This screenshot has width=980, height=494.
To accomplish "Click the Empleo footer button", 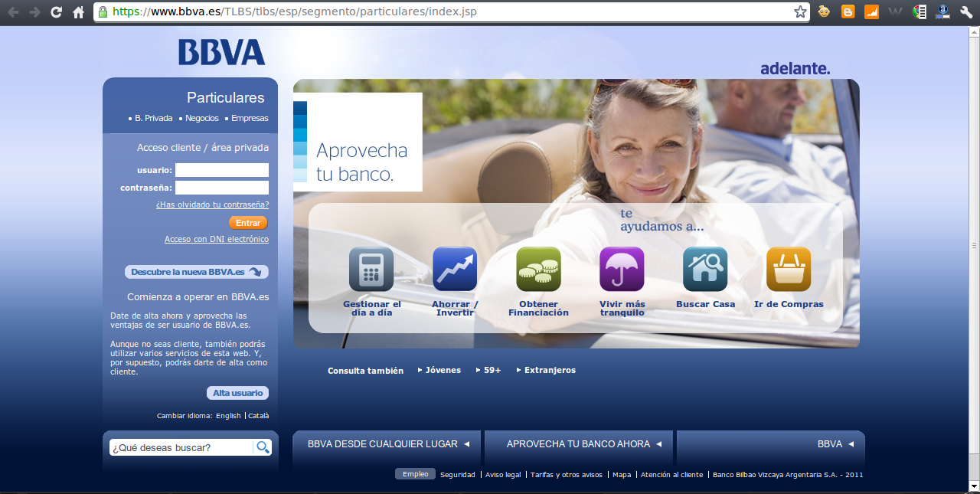I will tap(415, 474).
